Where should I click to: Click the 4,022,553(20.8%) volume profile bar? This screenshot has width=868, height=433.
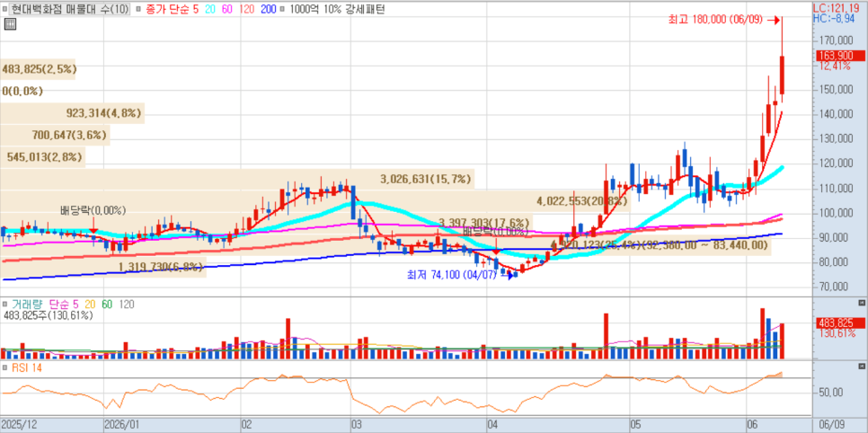315,201
